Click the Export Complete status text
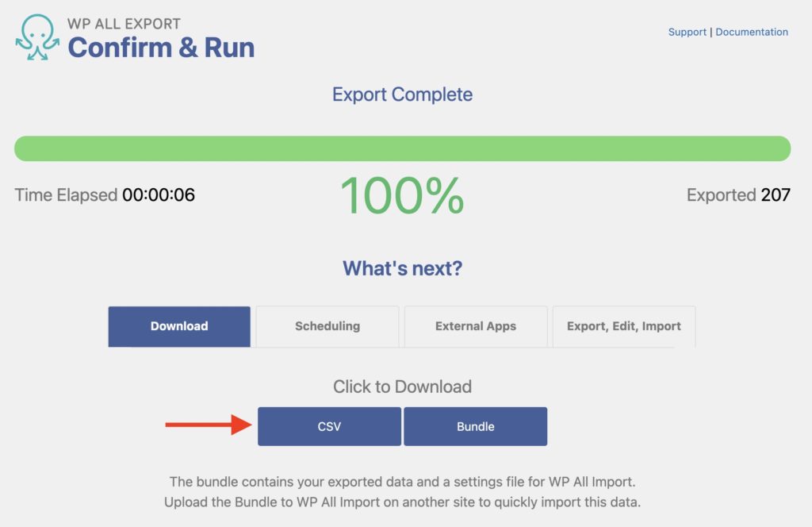 [x=401, y=94]
